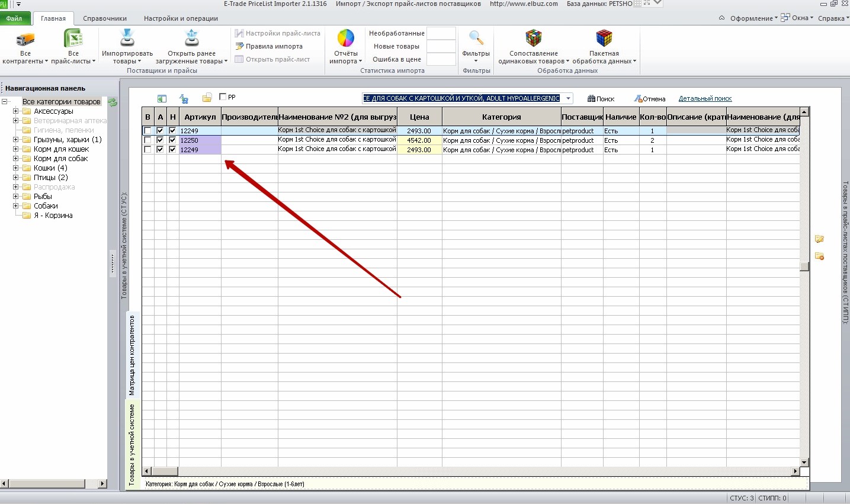Image resolution: width=850 pixels, height=504 pixels.
Task: Toggle column Н checkbox in row 12250
Action: pos(172,140)
